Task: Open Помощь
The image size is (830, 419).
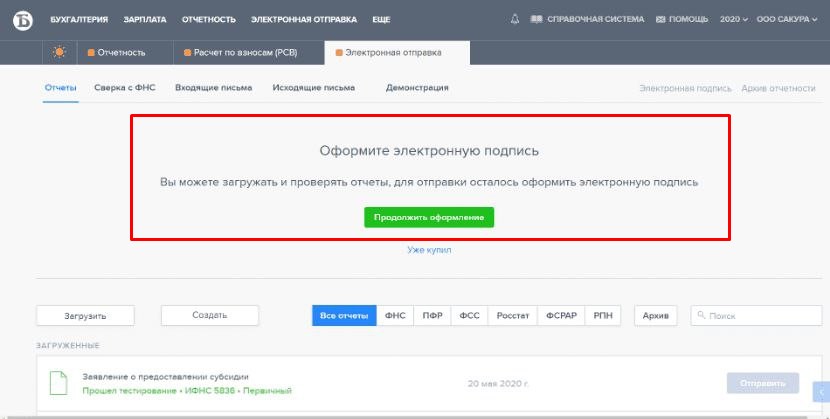Action: 688,19
